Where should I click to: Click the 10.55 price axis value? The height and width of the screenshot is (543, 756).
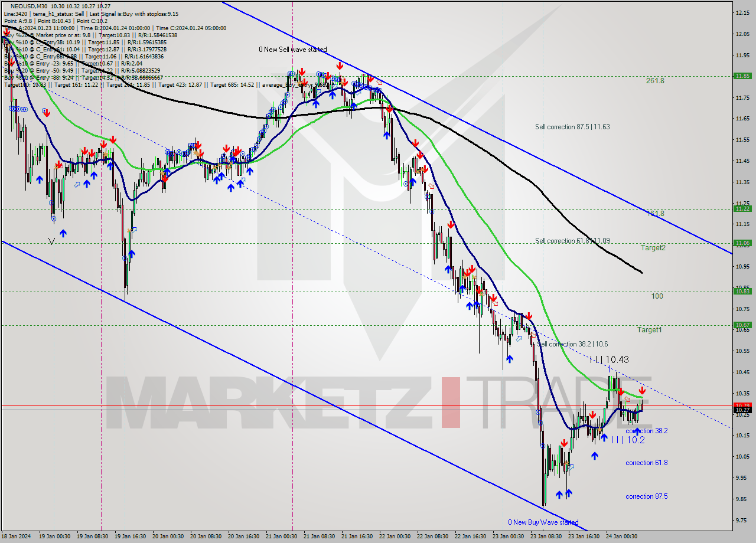pos(742,351)
